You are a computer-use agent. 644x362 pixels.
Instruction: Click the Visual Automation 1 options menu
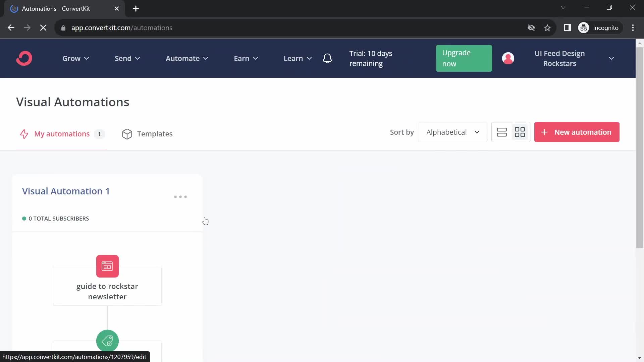pos(180,196)
